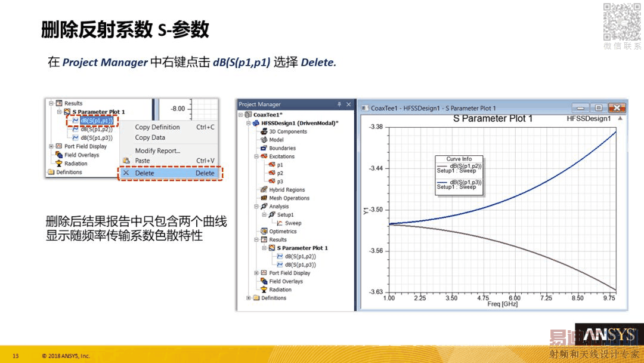The width and height of the screenshot is (644, 363).
Task: Minimize the S Parameter Plot 1 window
Action: click(x=580, y=108)
